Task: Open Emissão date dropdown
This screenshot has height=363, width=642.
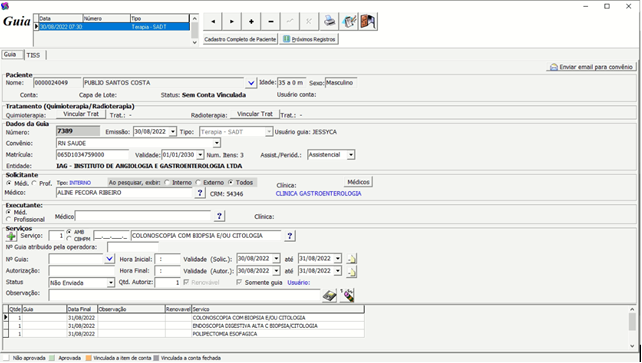Action: click(173, 132)
